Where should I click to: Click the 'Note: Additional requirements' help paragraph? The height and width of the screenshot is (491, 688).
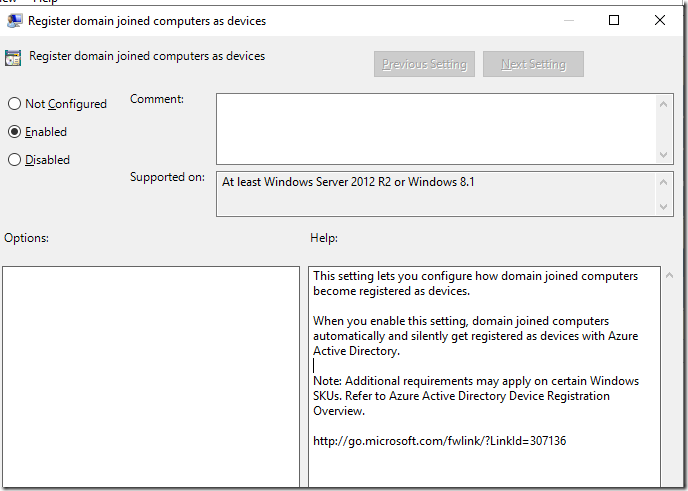476,396
